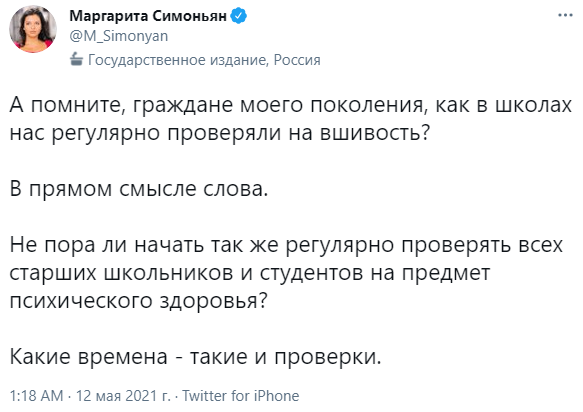Open the Маргарита Симоньян display name link

(x=148, y=16)
